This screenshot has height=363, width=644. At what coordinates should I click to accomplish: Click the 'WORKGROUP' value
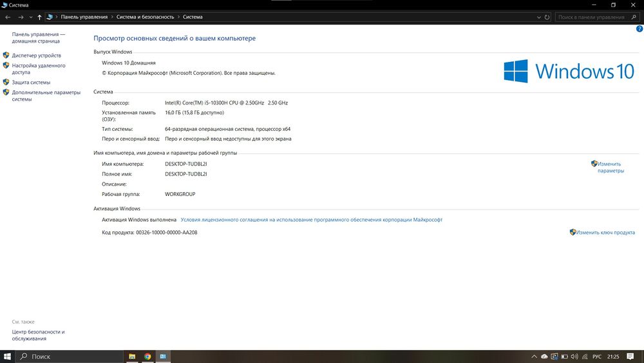tap(180, 195)
